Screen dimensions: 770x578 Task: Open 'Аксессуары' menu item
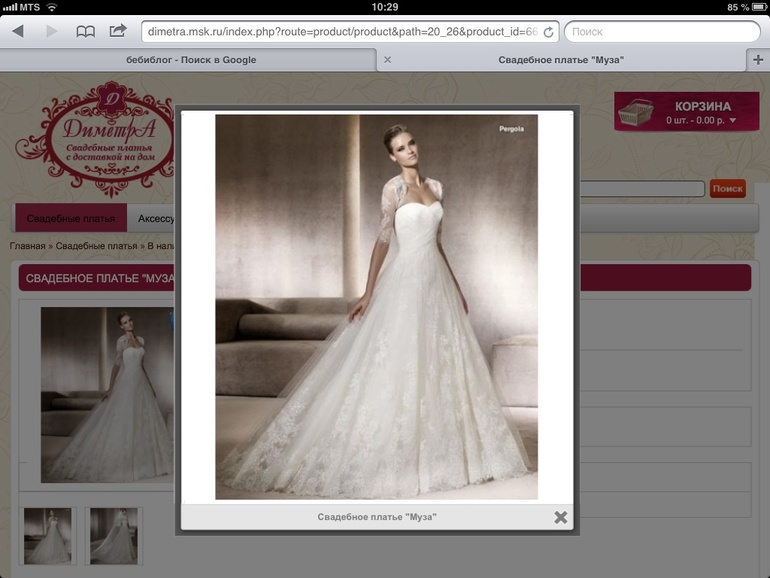pos(156,219)
